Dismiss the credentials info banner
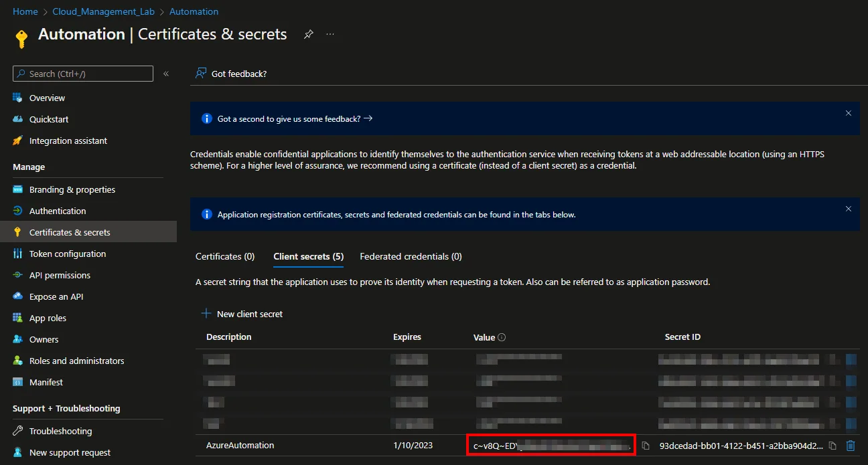 point(849,209)
